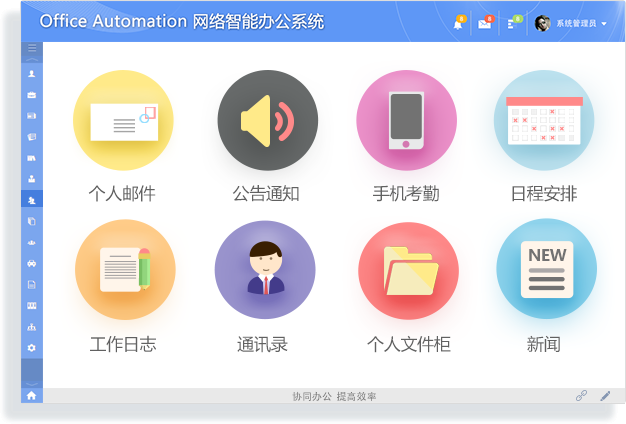Screen dimensions: 626x424
Task: Go to home via sidebar house icon
Action: [32, 395]
